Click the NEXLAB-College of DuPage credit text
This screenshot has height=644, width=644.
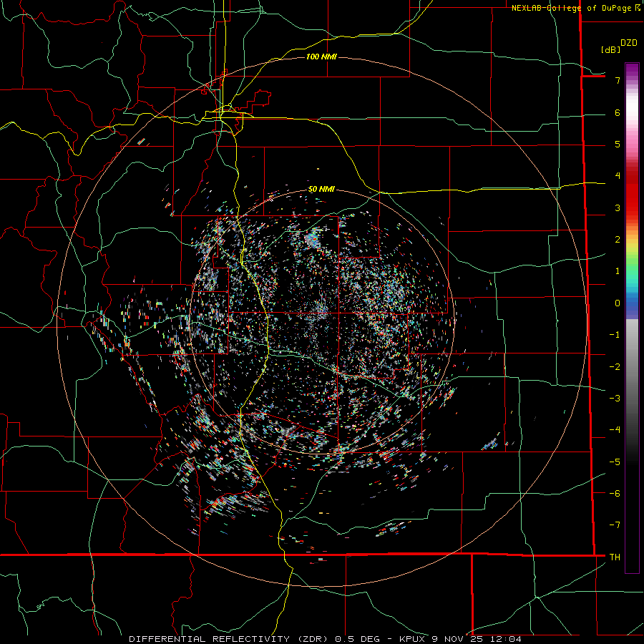572,8
